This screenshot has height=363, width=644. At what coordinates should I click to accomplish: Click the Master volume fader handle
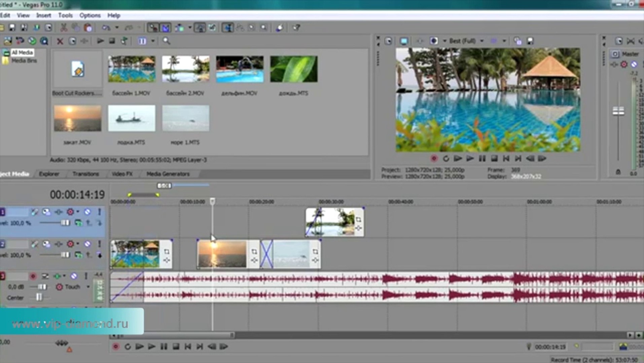[x=618, y=111]
